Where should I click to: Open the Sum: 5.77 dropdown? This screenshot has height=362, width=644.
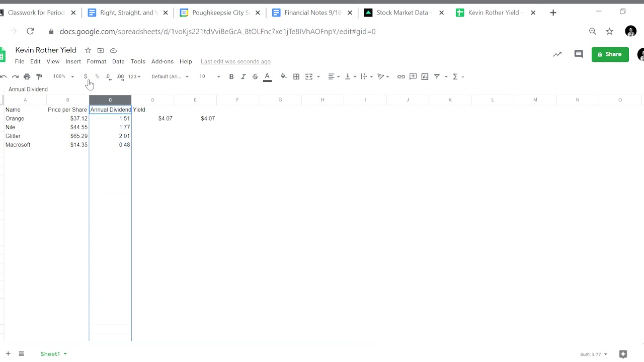tap(593, 354)
